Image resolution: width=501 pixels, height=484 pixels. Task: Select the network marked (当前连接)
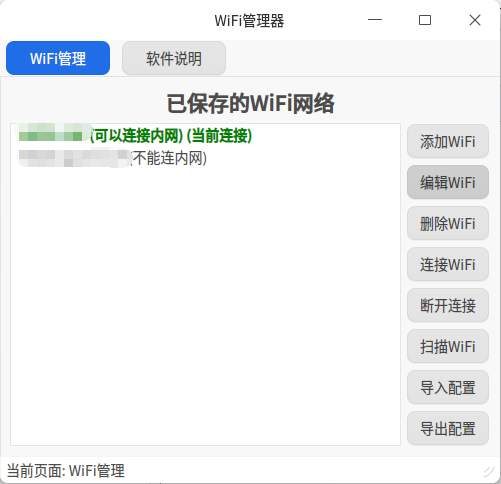(205, 135)
